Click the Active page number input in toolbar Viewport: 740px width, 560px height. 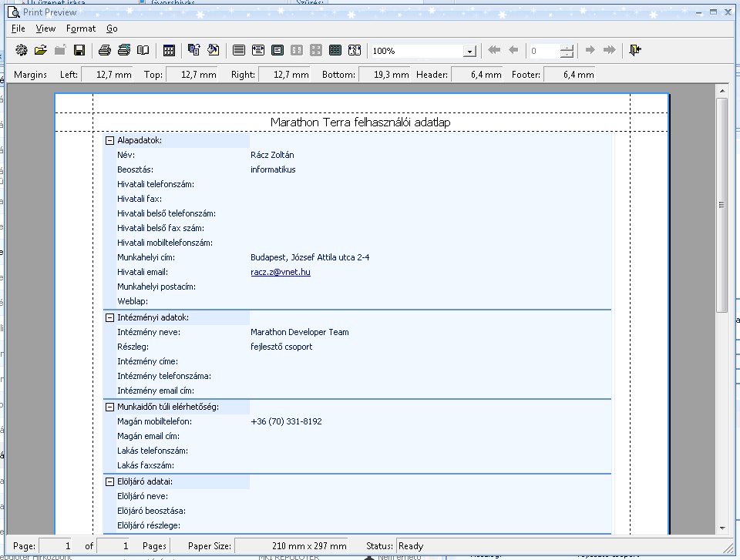[x=545, y=51]
